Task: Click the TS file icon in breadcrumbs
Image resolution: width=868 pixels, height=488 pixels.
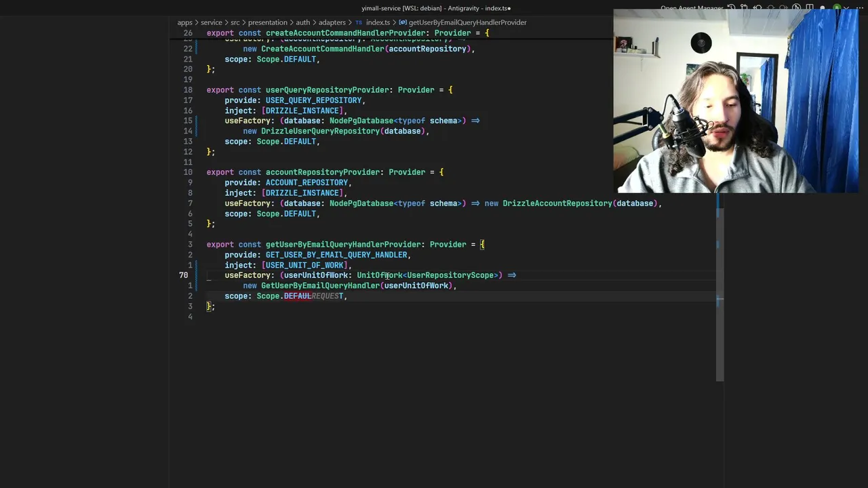Action: (359, 22)
